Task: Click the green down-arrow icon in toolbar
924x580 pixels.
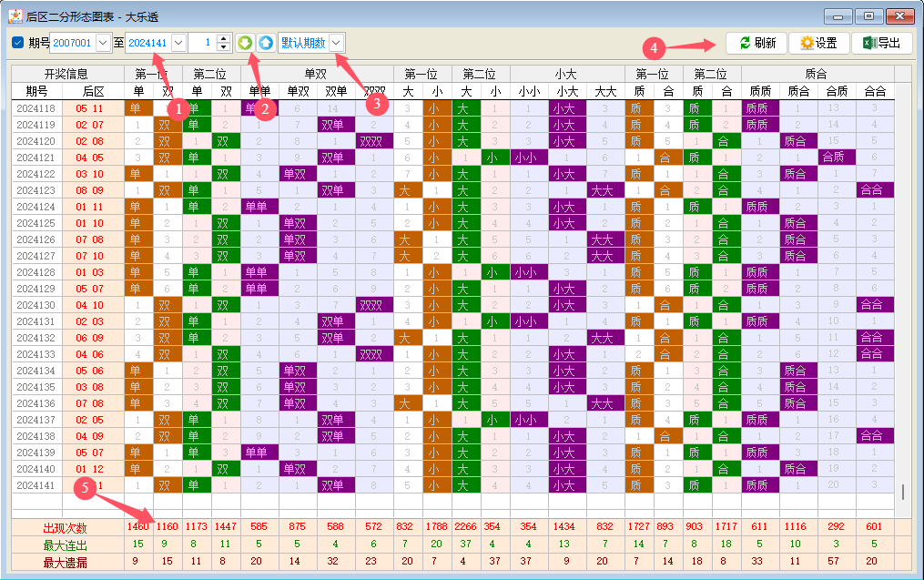Action: pos(245,43)
